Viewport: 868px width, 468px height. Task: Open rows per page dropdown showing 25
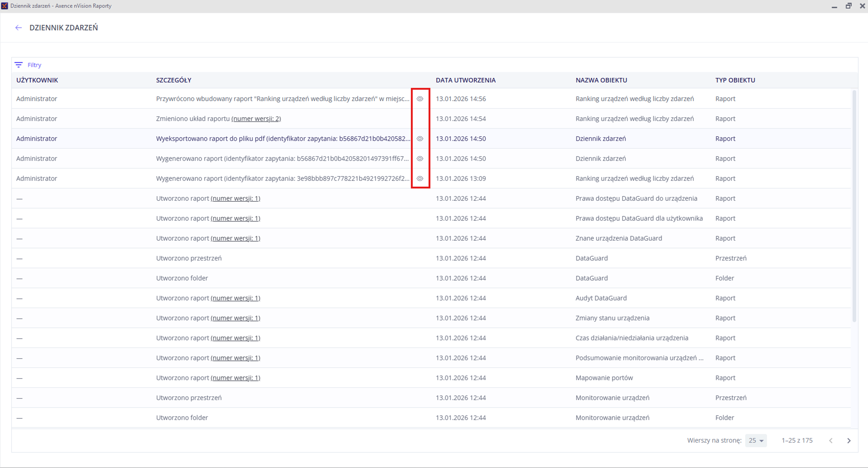coord(756,440)
